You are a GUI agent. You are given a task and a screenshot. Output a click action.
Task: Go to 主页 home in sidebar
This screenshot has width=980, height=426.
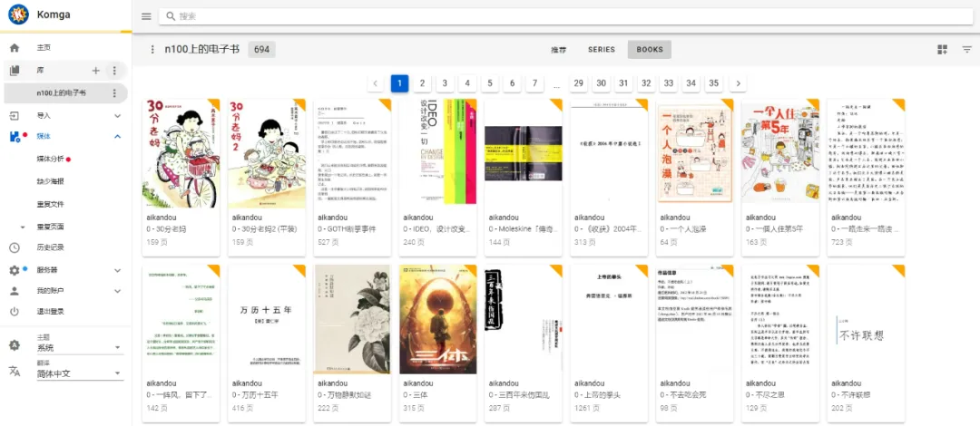point(44,47)
